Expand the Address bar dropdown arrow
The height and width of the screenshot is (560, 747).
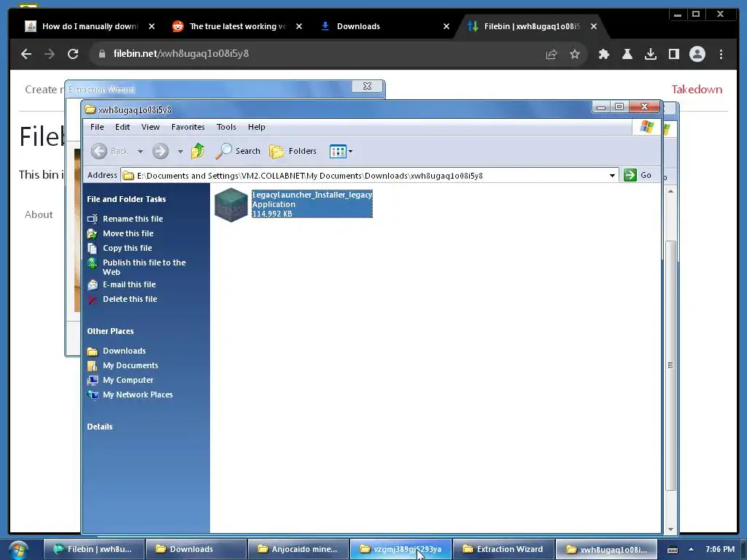[x=612, y=176]
